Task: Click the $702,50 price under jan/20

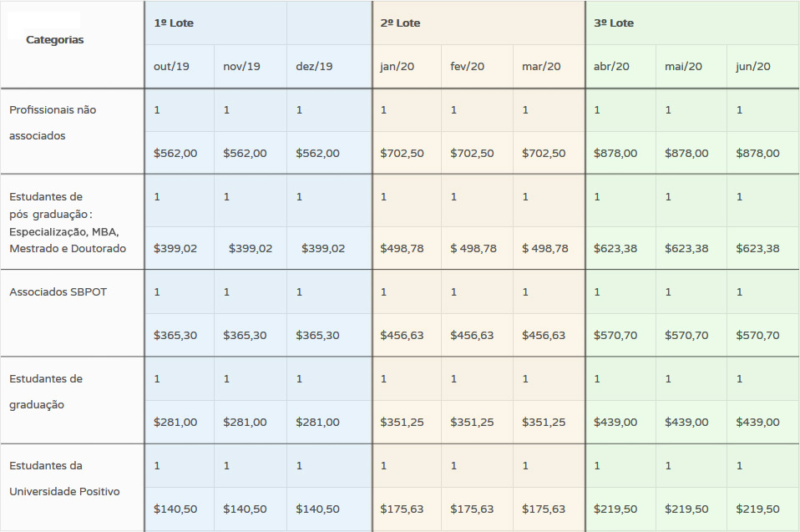Action: [402, 153]
